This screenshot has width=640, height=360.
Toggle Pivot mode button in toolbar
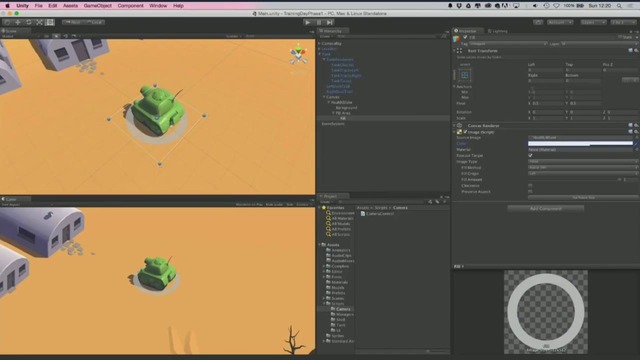[73, 22]
